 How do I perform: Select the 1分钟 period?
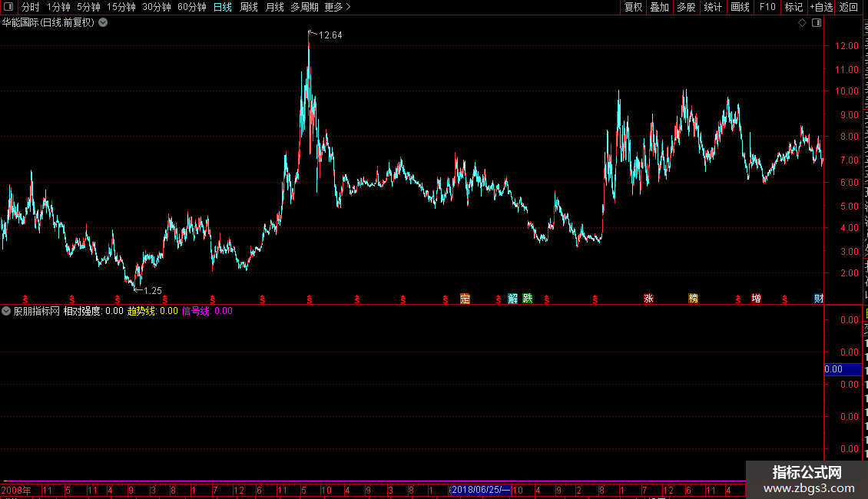[x=58, y=7]
